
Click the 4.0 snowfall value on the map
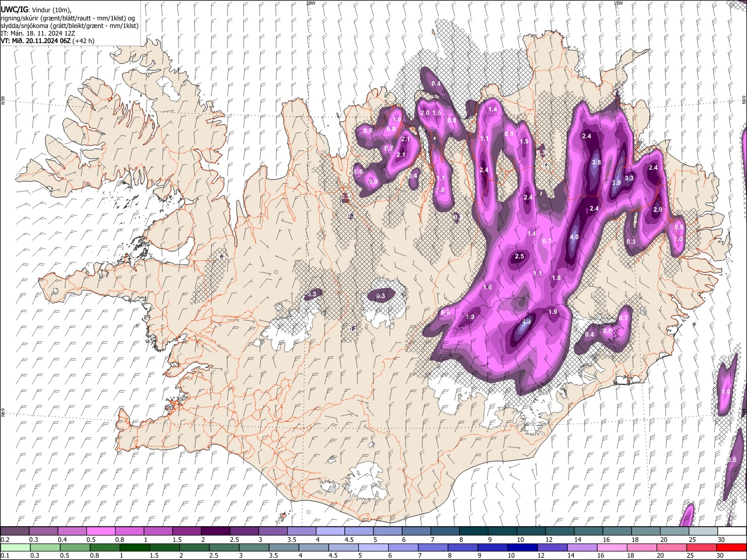(x=574, y=237)
